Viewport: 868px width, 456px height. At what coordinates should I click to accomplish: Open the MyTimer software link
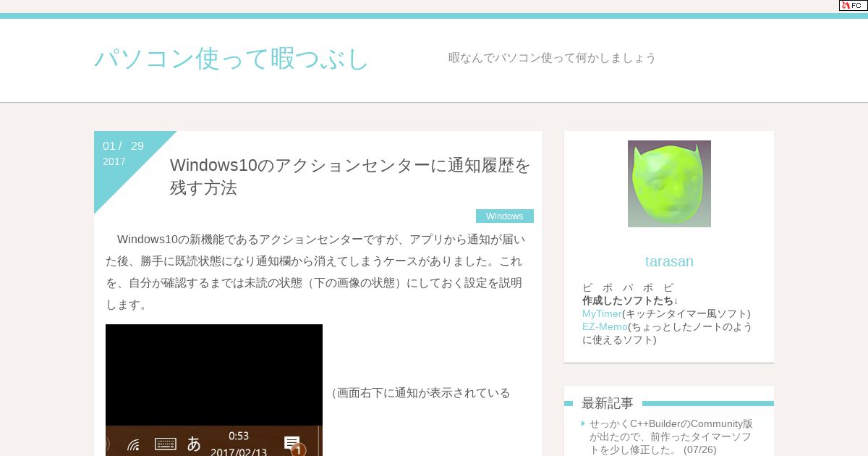click(602, 313)
